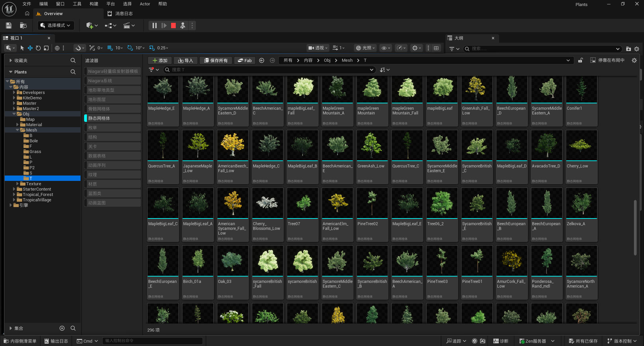Select the rotate tool icon

(38, 48)
